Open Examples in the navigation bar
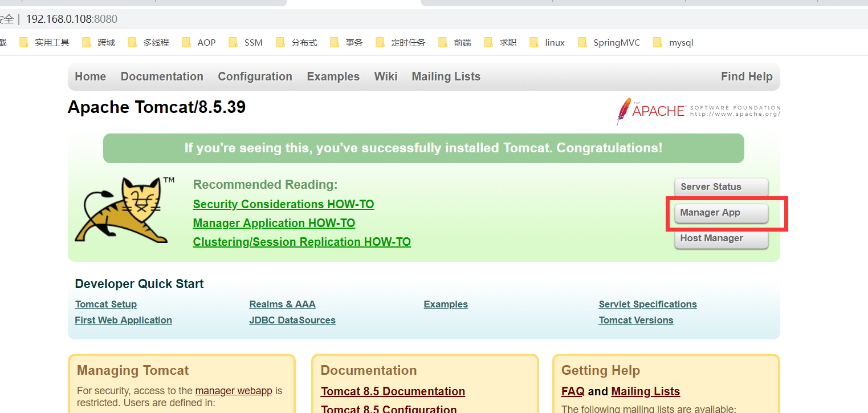Screen dimensions: 868x413 pyautogui.click(x=333, y=76)
